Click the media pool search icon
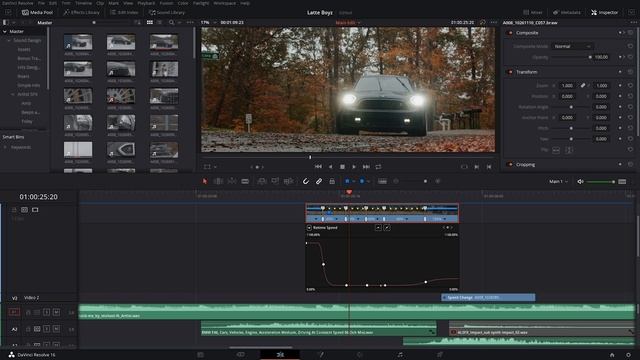 tap(171, 22)
